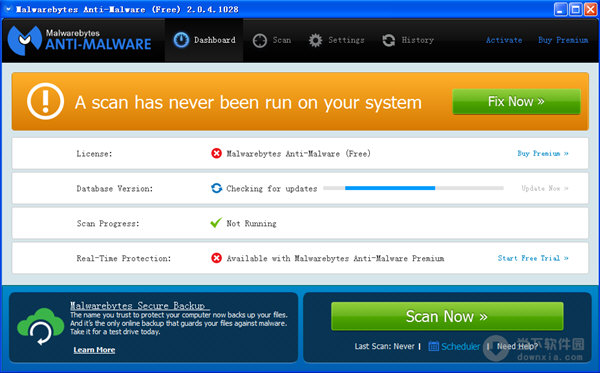Click the 'Scan Progress:' label
This screenshot has height=373, width=600.
coord(108,223)
